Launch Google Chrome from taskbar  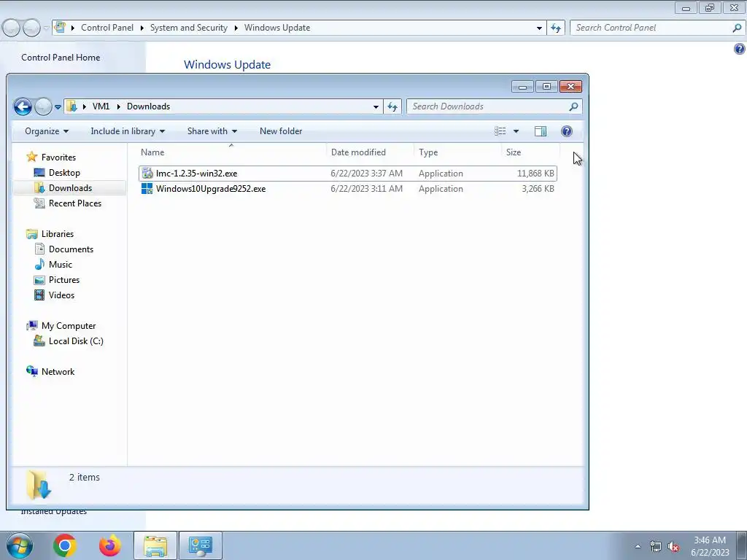click(x=65, y=545)
